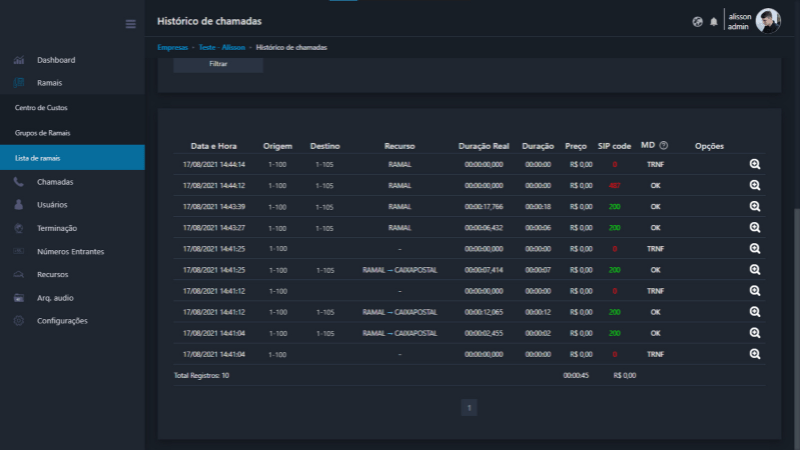
Task: Click the MD column help icon
Action: tap(663, 146)
